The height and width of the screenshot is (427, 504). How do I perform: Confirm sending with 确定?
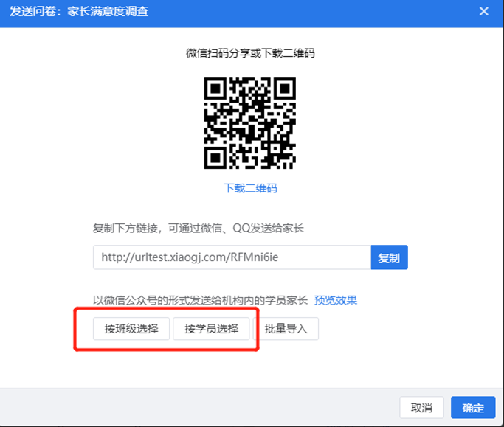[x=473, y=408]
